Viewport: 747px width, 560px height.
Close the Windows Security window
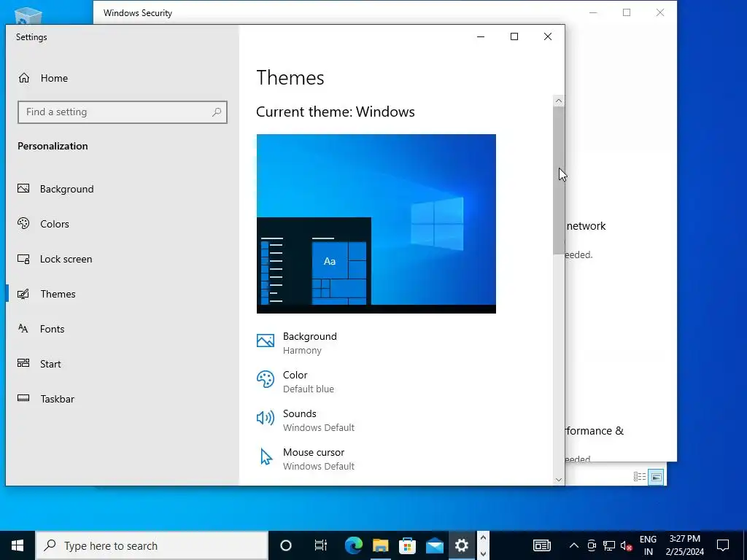pos(659,13)
